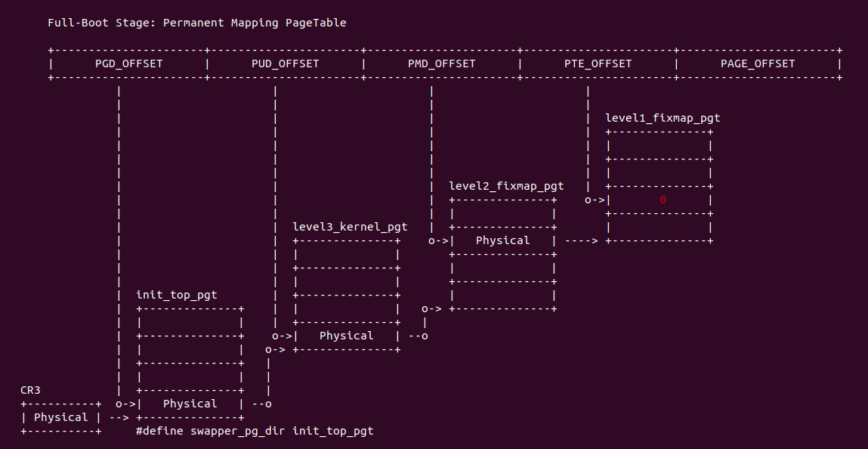The image size is (868, 449).
Task: Click the level1_fixmap_pgt table label
Action: [663, 118]
